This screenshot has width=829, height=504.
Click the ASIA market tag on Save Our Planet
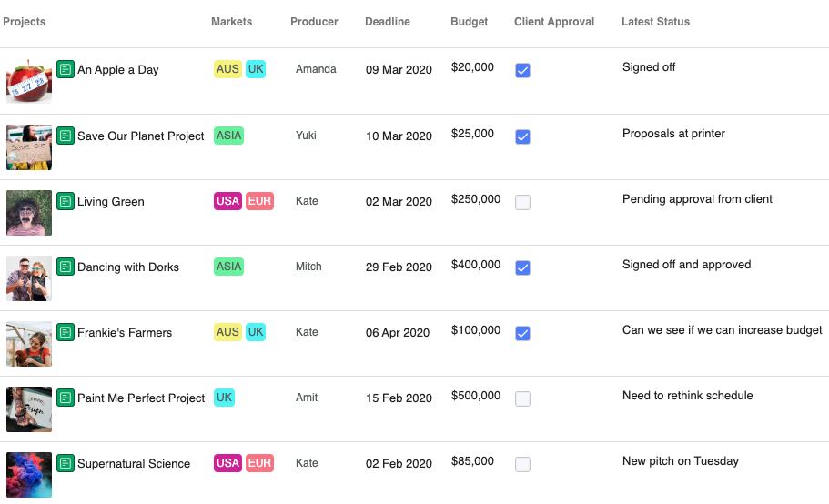click(228, 136)
